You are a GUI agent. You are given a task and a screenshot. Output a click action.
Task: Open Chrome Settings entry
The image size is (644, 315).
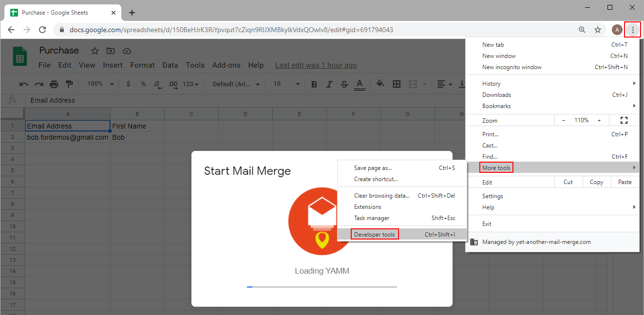pyautogui.click(x=552, y=196)
